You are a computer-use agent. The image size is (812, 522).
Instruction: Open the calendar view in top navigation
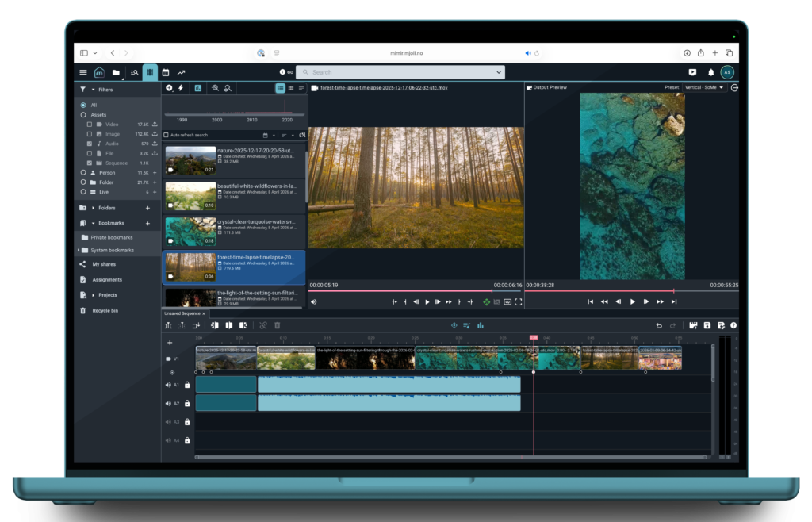point(166,72)
